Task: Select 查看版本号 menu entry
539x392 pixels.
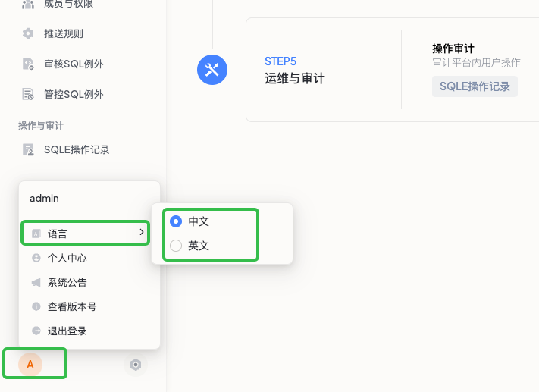Action: point(71,306)
